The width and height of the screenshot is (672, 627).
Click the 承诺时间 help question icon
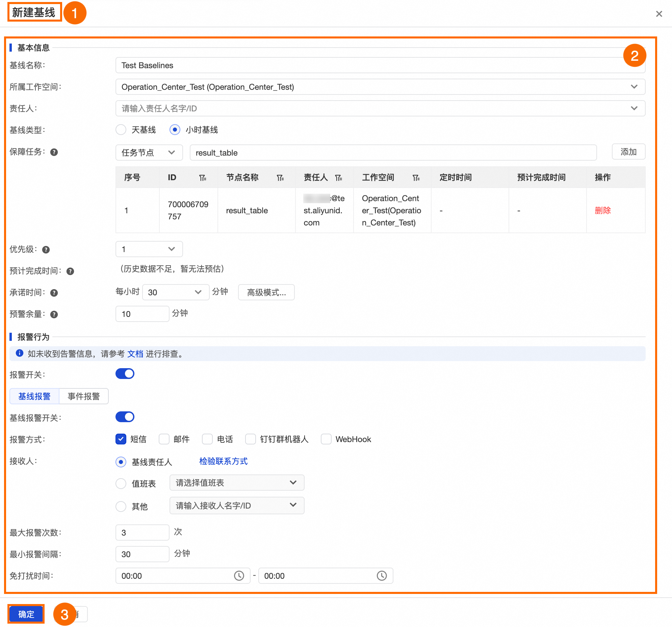coord(54,293)
